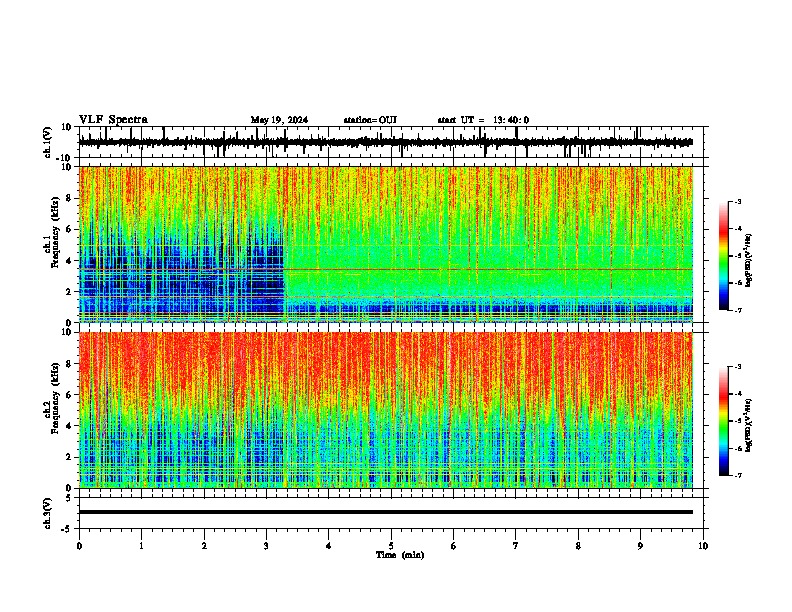Click the Time axis tick label 7
792x612 pixels.
516,546
